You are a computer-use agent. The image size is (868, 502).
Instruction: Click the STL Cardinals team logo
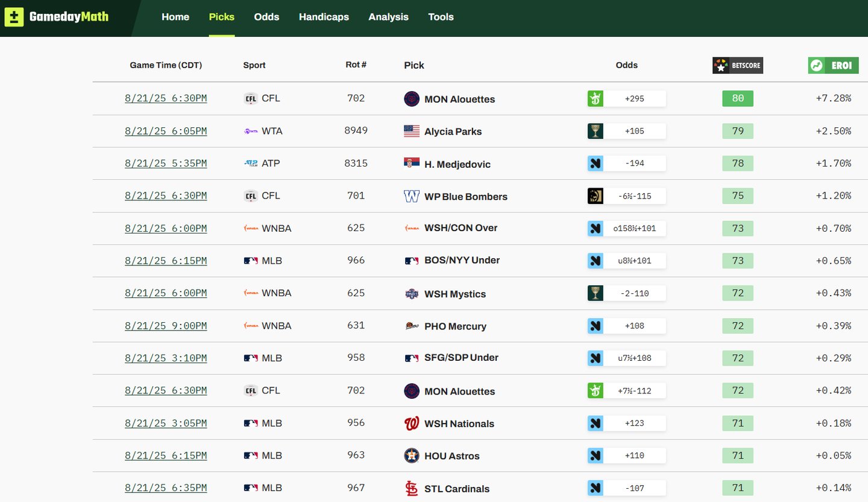(x=412, y=489)
